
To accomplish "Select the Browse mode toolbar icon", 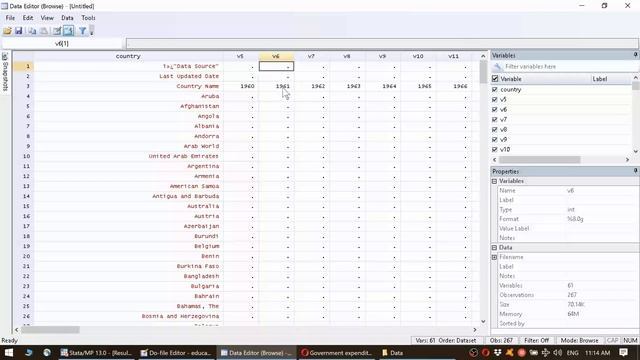I will tap(69, 31).
